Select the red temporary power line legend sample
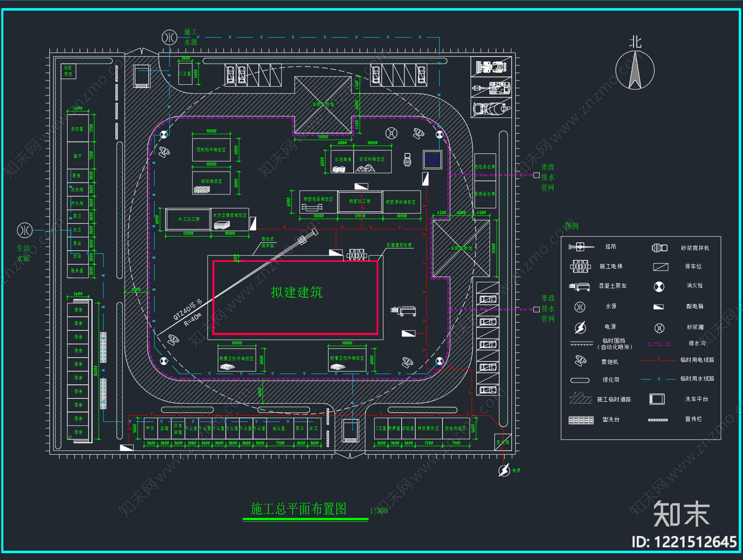 658,359
